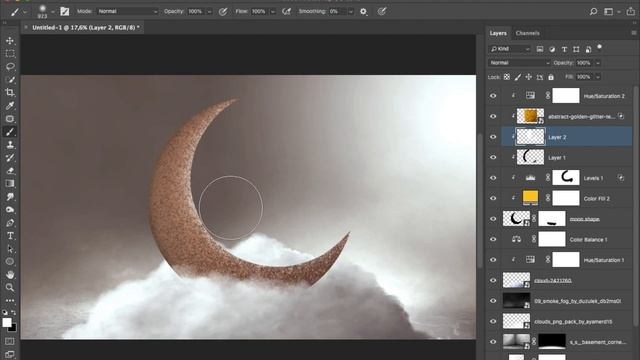The height and width of the screenshot is (360, 640).
Task: Lock transparent pixels icon
Action: click(x=507, y=77)
